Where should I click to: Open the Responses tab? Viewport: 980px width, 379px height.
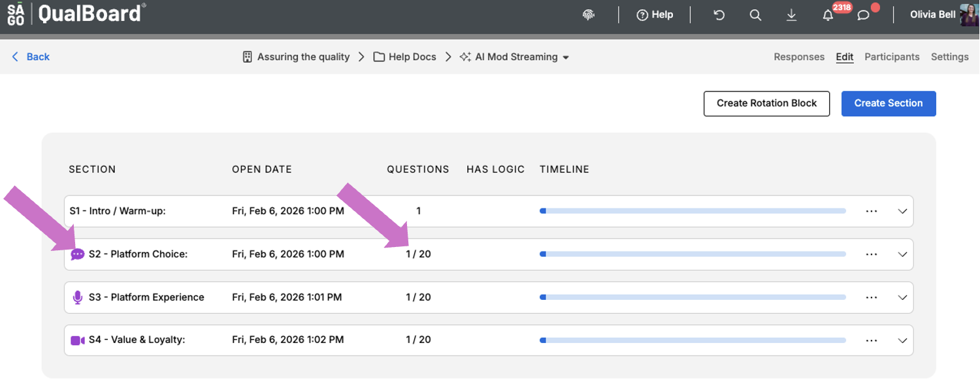click(799, 57)
